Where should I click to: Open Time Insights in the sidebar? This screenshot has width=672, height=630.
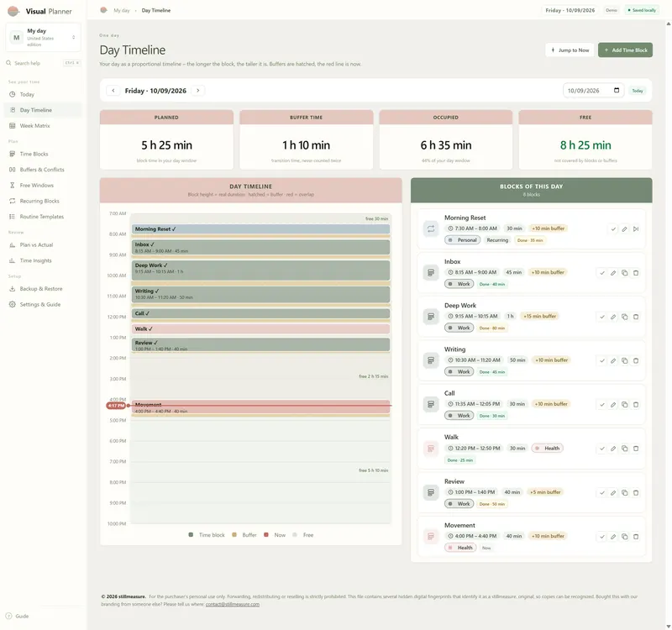(x=42, y=260)
